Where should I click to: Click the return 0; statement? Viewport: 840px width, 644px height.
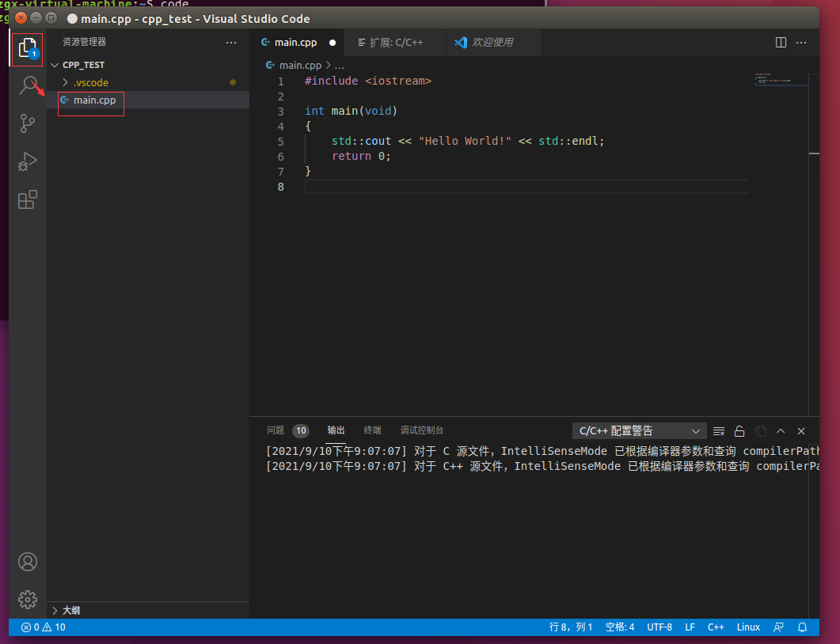coord(361,156)
